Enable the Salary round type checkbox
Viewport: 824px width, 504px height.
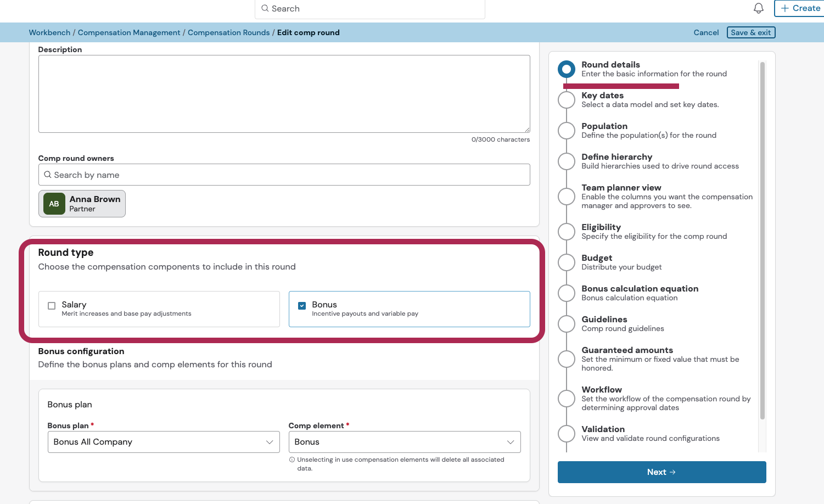pos(52,306)
